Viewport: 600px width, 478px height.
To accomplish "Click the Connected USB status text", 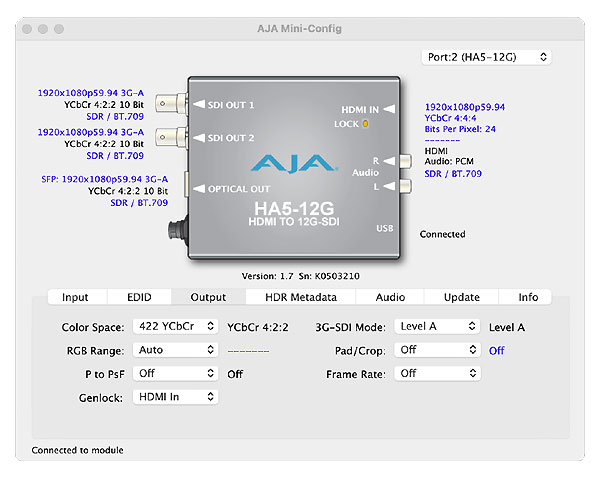I will coord(443,234).
